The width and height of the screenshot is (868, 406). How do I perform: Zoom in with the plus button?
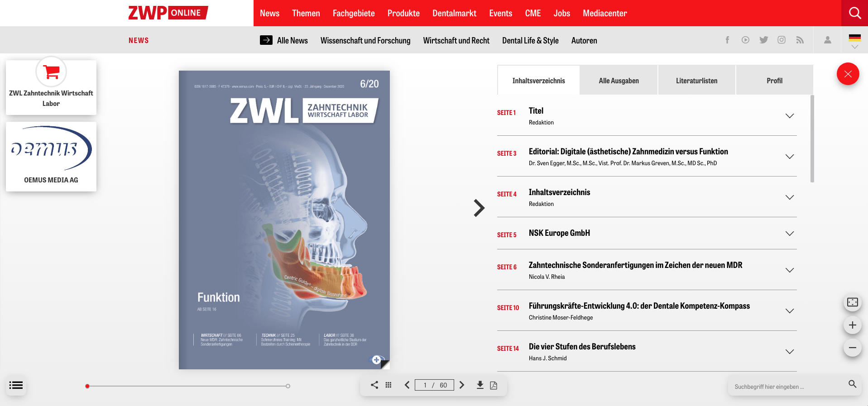853,325
